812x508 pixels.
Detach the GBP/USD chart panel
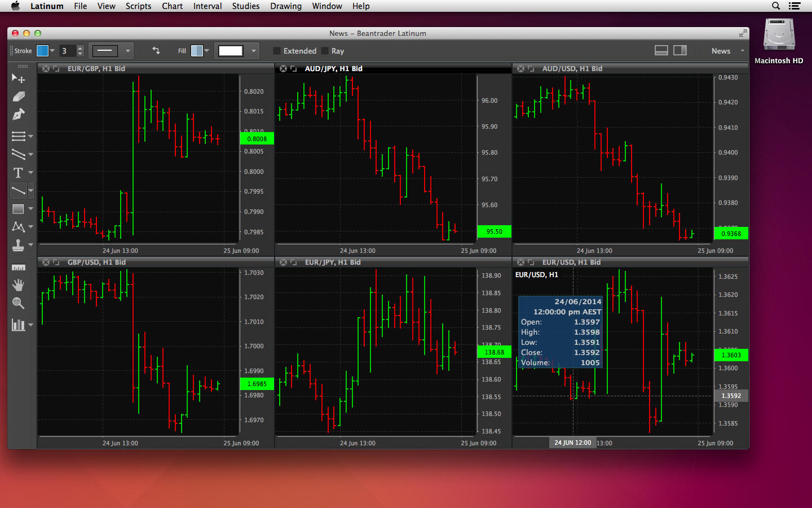(56, 262)
